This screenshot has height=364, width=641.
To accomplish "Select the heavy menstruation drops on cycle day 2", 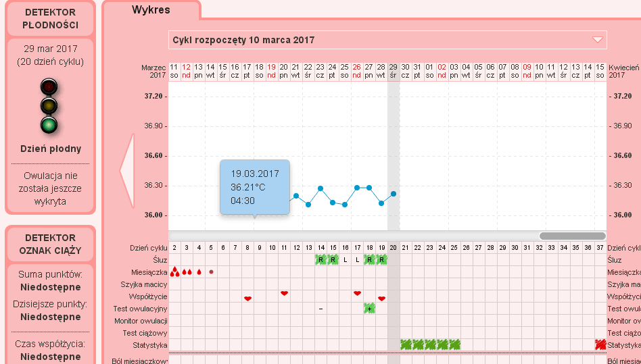I will [x=174, y=272].
